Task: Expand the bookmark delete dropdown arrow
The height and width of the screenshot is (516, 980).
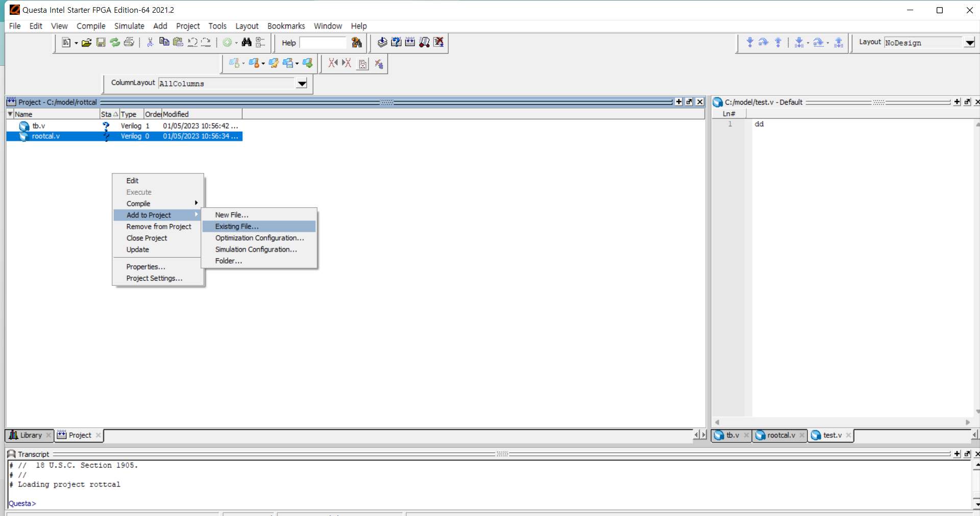Action: pyautogui.click(x=263, y=64)
